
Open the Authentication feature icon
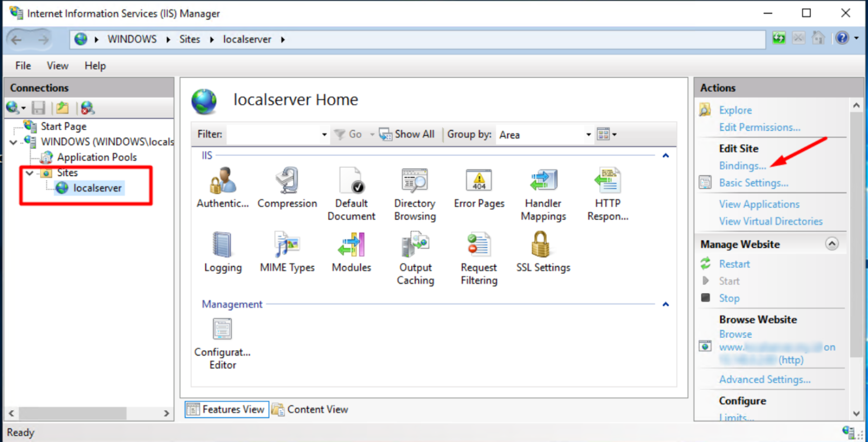point(223,187)
